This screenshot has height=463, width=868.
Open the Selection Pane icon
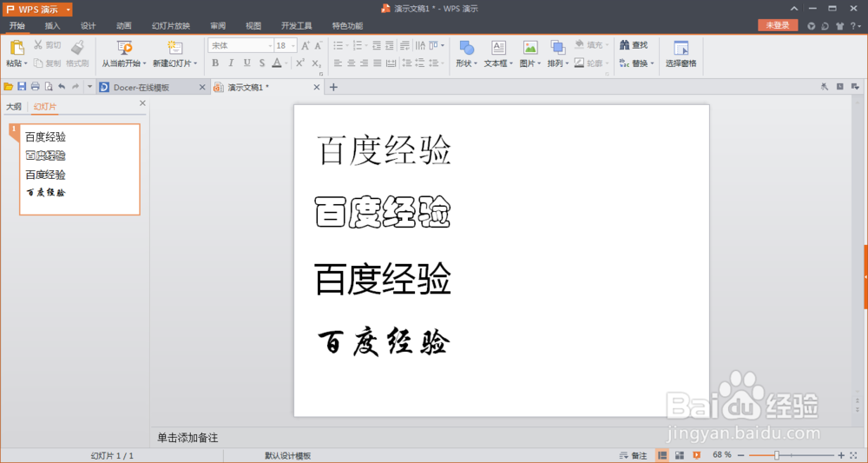click(681, 48)
